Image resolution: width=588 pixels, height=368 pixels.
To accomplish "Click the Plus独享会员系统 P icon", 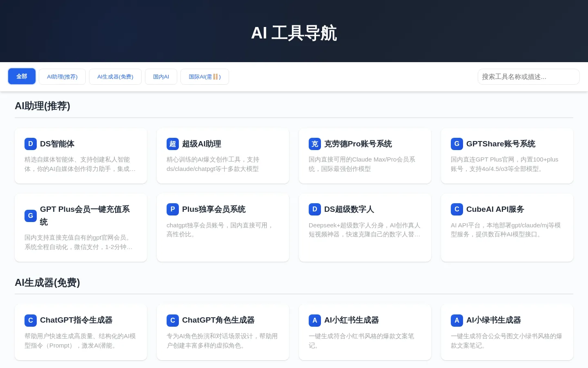I will tap(173, 209).
